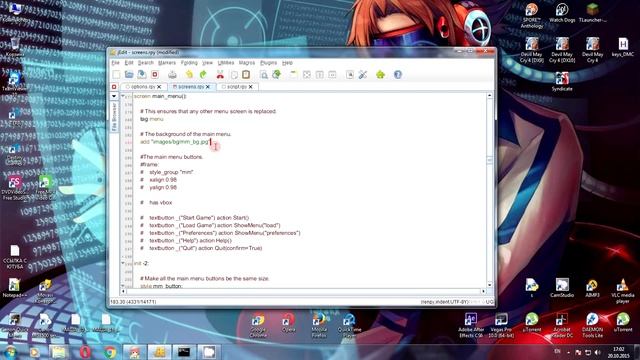Undo with the yellow arrow icon
Viewport: 640px width, 360px height.
pyautogui.click(x=189, y=75)
